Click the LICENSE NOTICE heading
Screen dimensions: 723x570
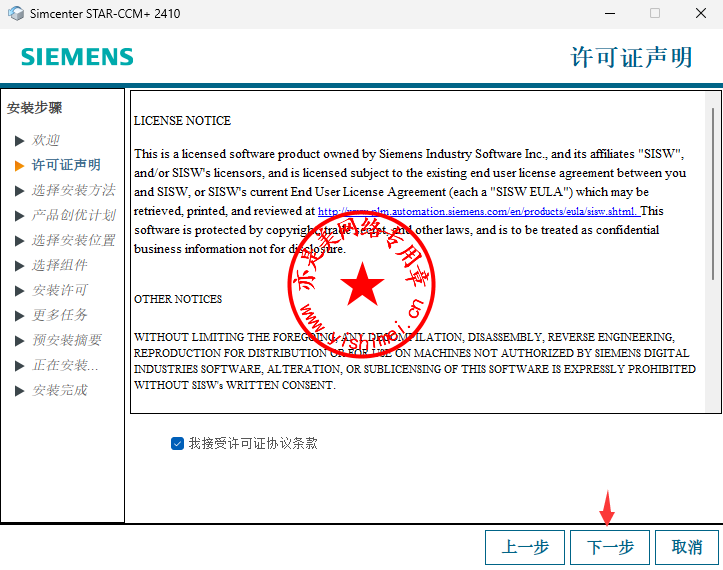182,121
